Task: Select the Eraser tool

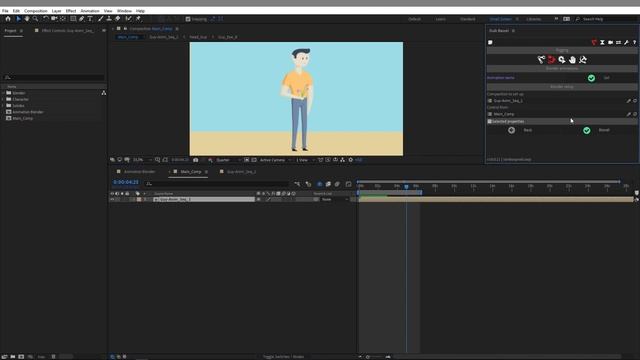Action: pos(118,19)
